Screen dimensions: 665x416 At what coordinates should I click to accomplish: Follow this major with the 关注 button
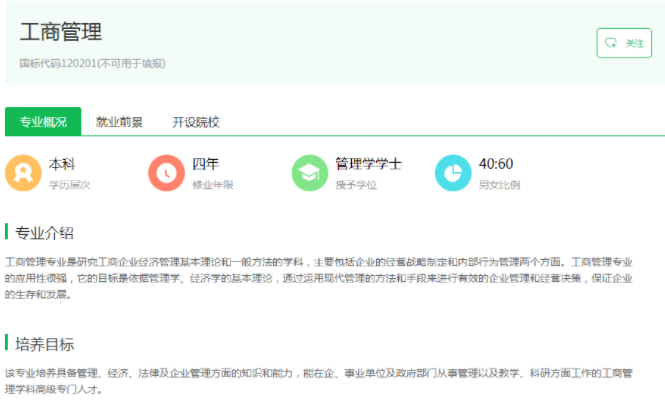624,43
